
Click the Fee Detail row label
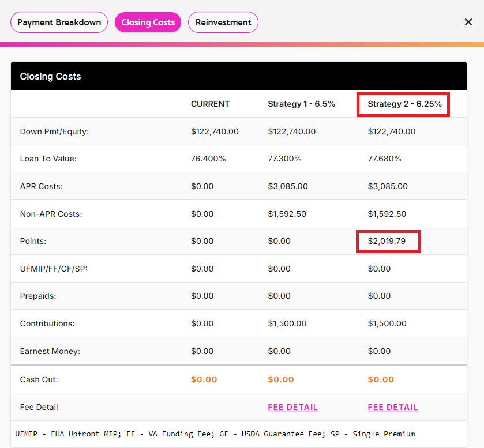39,407
